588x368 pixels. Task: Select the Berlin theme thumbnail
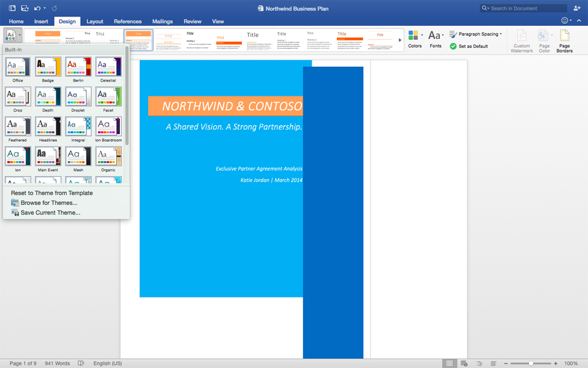click(78, 66)
